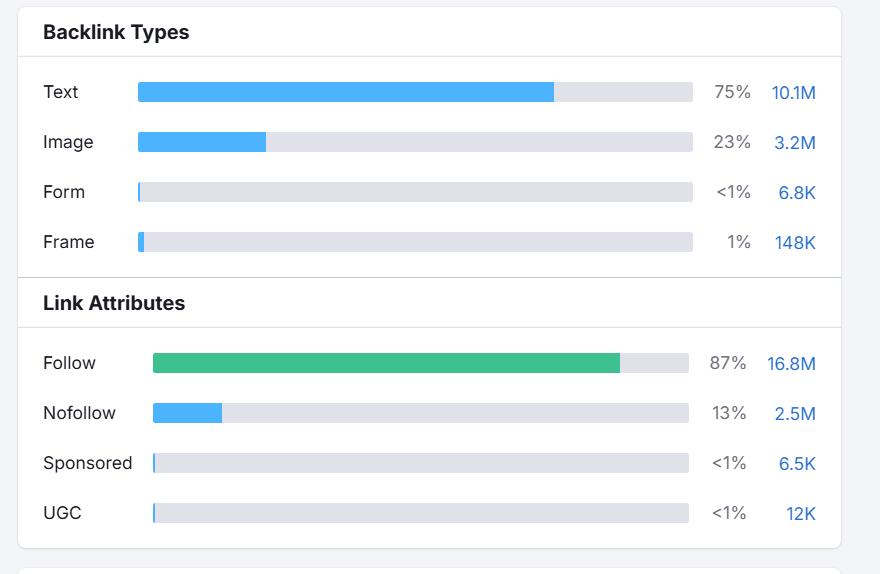Click the 148K Frame backlinks count

(x=795, y=243)
